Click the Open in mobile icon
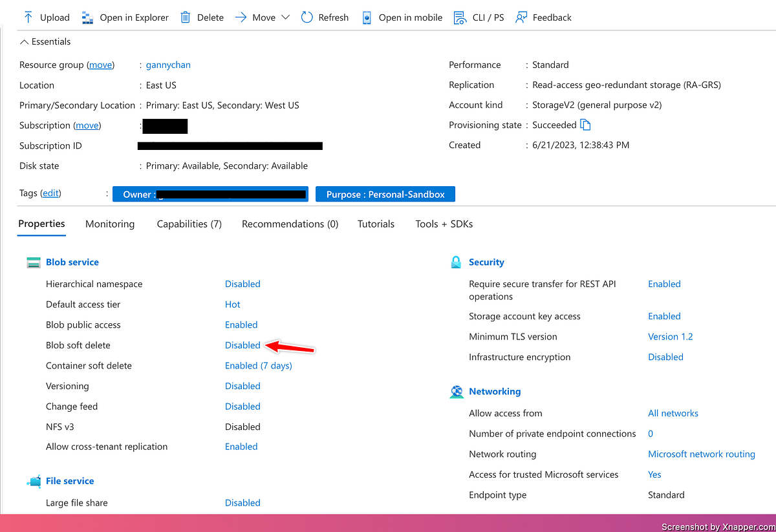This screenshot has width=776, height=532. pos(367,17)
